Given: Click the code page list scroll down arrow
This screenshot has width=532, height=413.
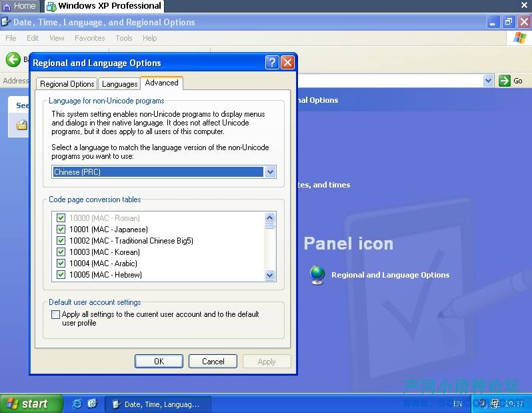Looking at the screenshot, I should tap(270, 275).
